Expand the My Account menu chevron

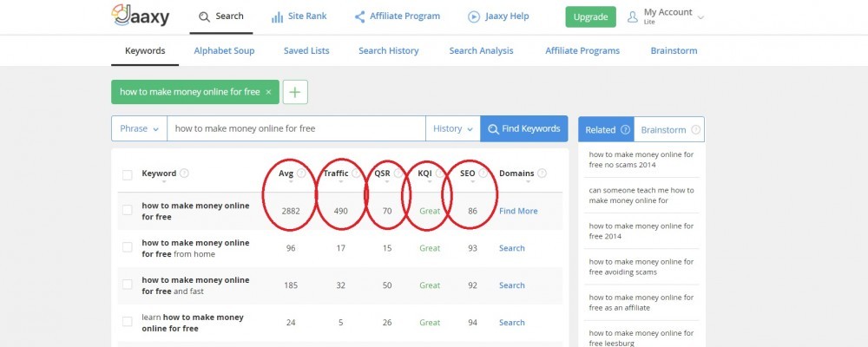(x=700, y=17)
